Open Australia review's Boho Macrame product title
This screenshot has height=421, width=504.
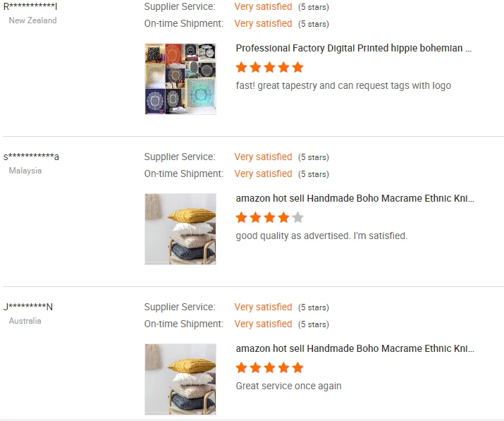point(355,349)
